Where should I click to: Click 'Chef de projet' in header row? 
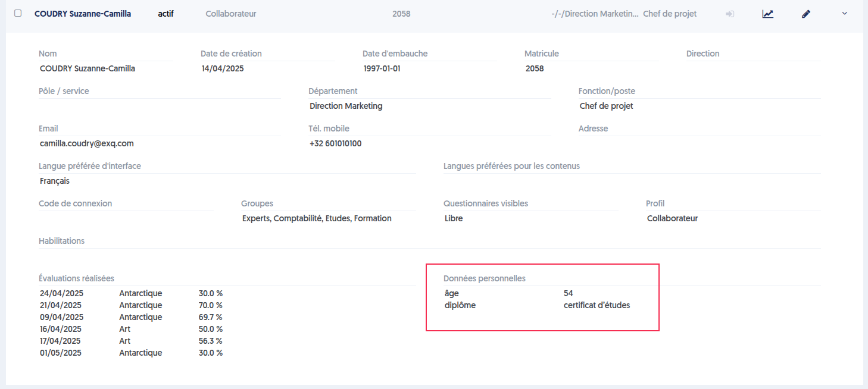point(670,13)
